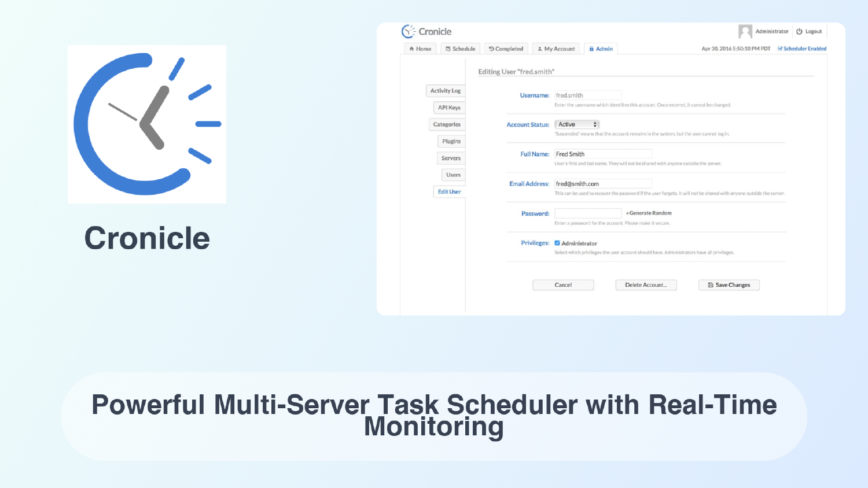The width and height of the screenshot is (868, 488).
Task: Switch to the Completed tab
Action: 506,49
